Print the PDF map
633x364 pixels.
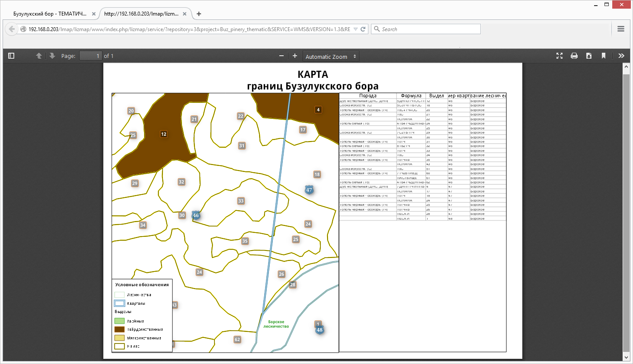pyautogui.click(x=574, y=56)
